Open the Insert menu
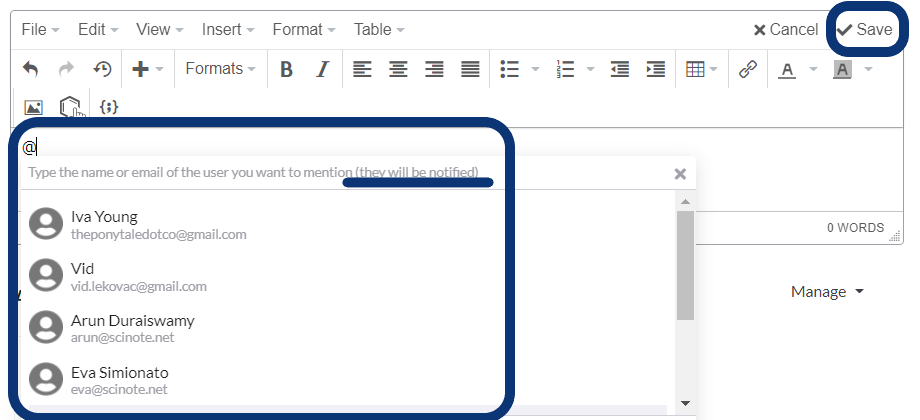The image size is (920, 420). click(x=227, y=30)
